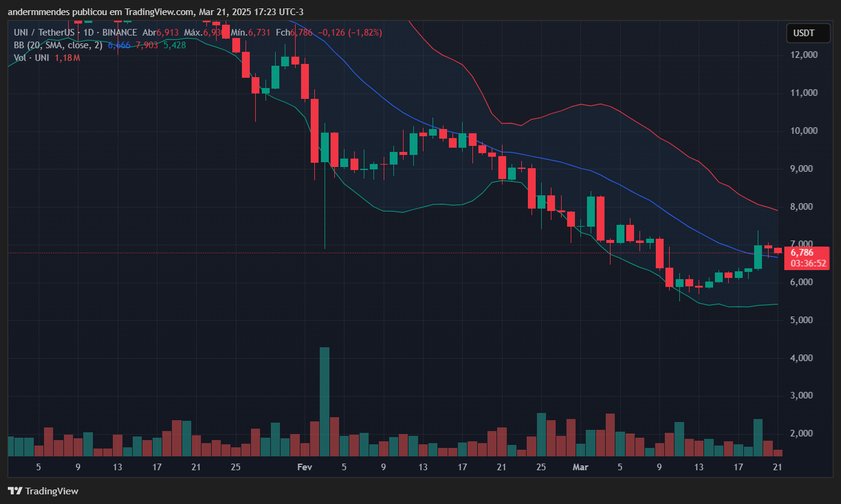The height and width of the screenshot is (504, 841).
Task: Click the Vol · UNI indicator label
Action: (x=32, y=58)
